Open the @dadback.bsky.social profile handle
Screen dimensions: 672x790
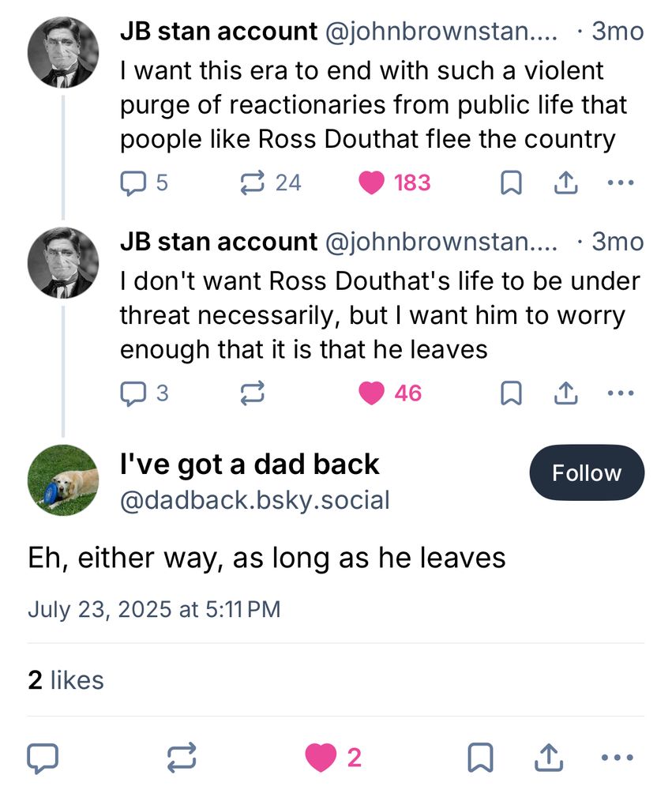(x=254, y=499)
